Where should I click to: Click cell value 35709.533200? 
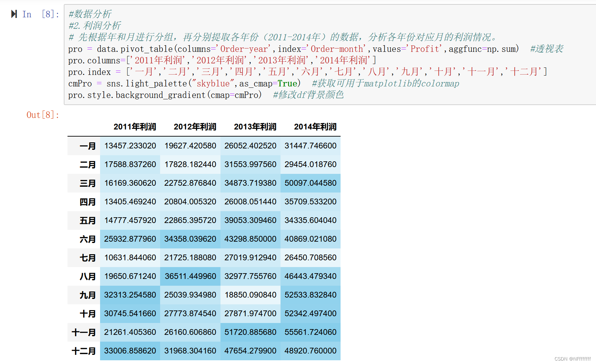pyautogui.click(x=310, y=202)
